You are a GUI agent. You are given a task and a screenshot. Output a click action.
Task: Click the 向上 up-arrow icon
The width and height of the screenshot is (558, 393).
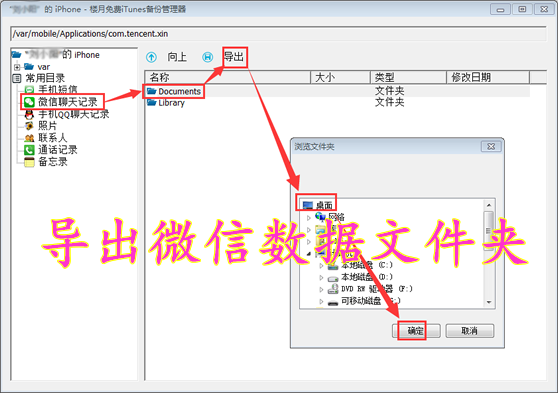click(x=151, y=57)
